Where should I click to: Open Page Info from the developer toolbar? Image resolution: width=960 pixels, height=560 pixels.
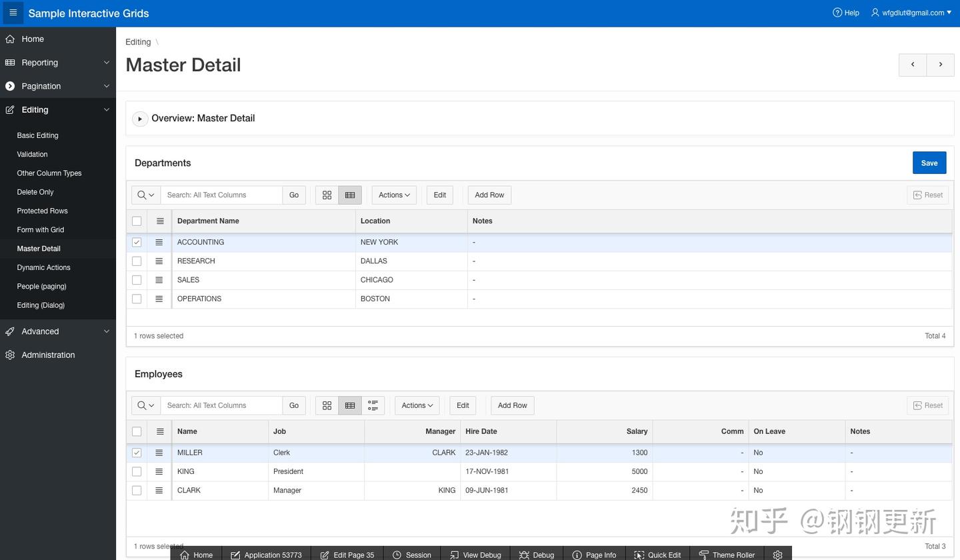[593, 555]
